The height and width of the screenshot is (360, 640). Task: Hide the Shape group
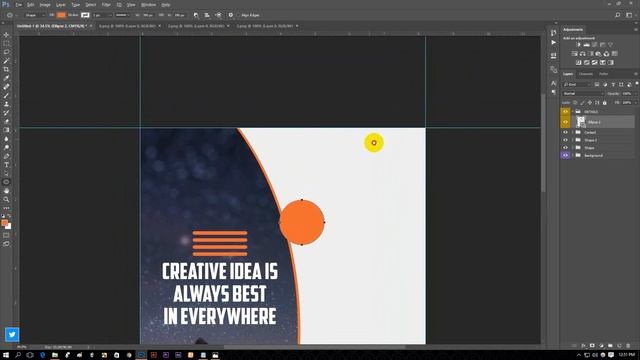pyautogui.click(x=565, y=148)
